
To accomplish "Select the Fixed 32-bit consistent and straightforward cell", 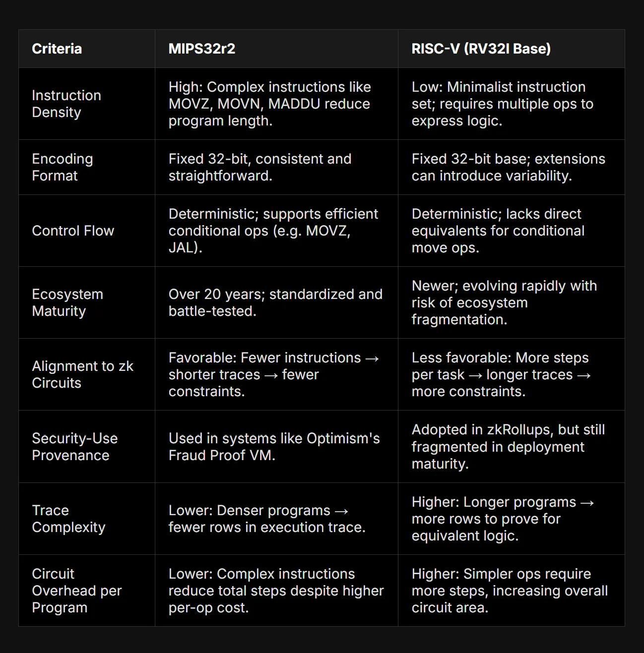I will (x=260, y=167).
